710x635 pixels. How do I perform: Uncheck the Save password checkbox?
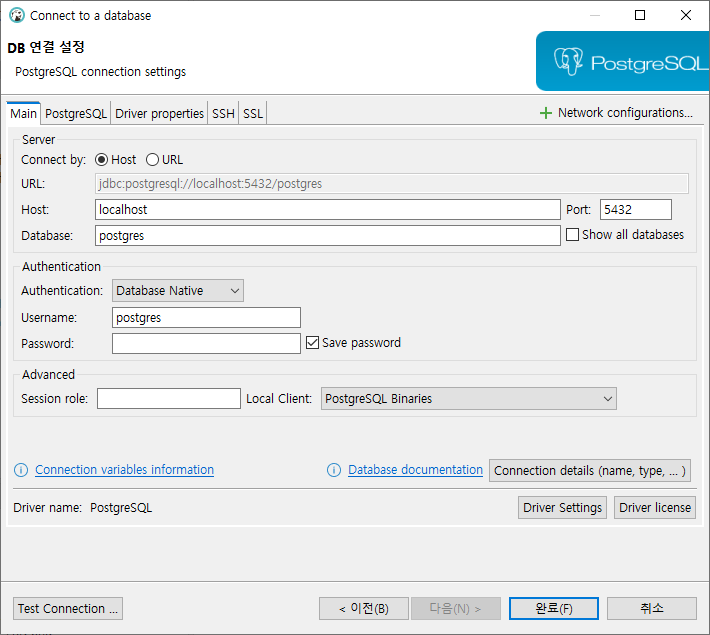point(312,342)
